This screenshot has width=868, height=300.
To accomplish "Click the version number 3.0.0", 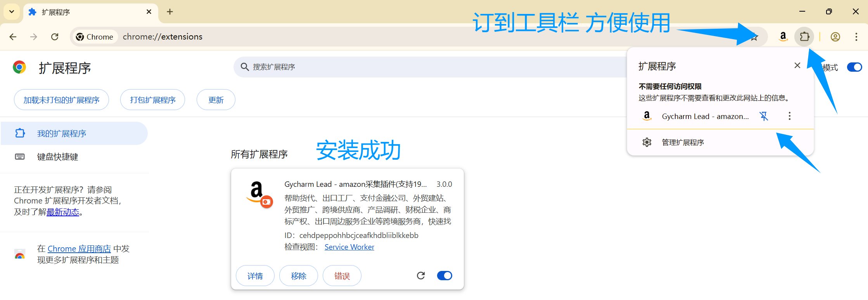I will point(444,184).
